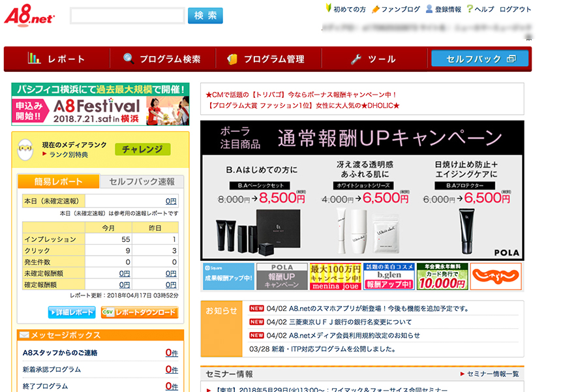
Task: Open the DHOLIC program award link
Action: coord(302,106)
